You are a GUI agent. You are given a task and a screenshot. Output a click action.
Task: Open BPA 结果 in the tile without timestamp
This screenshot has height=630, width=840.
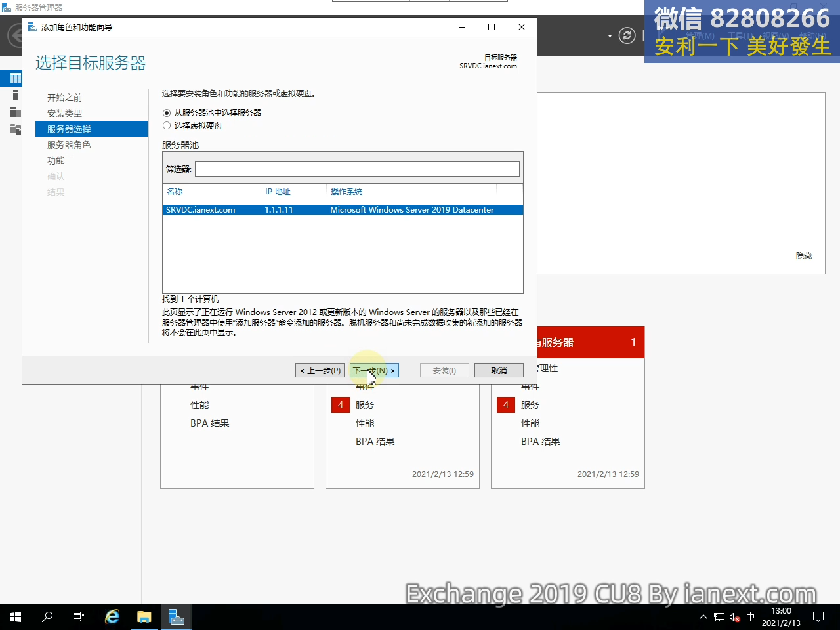[x=210, y=423]
